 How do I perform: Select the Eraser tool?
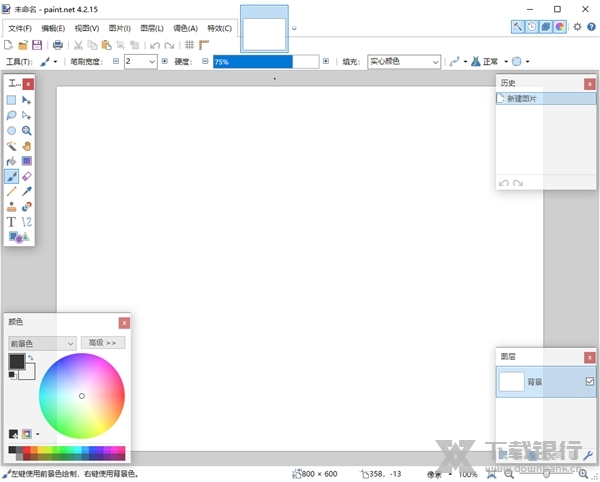click(26, 176)
